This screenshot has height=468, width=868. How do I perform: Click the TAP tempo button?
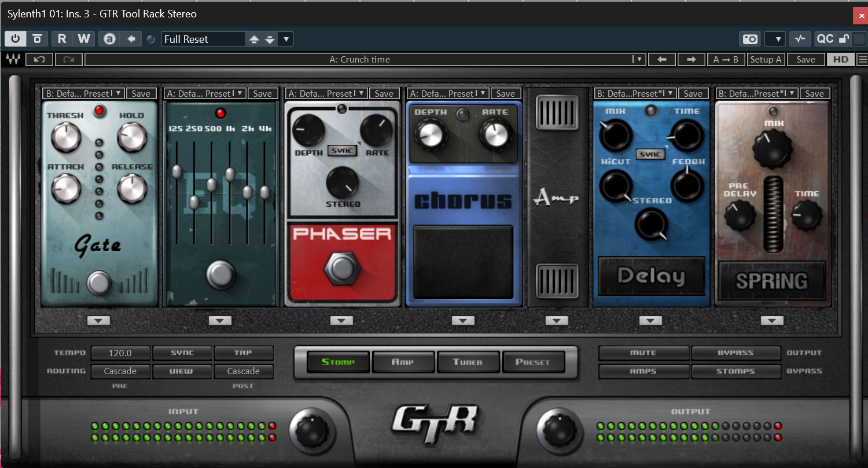click(243, 353)
